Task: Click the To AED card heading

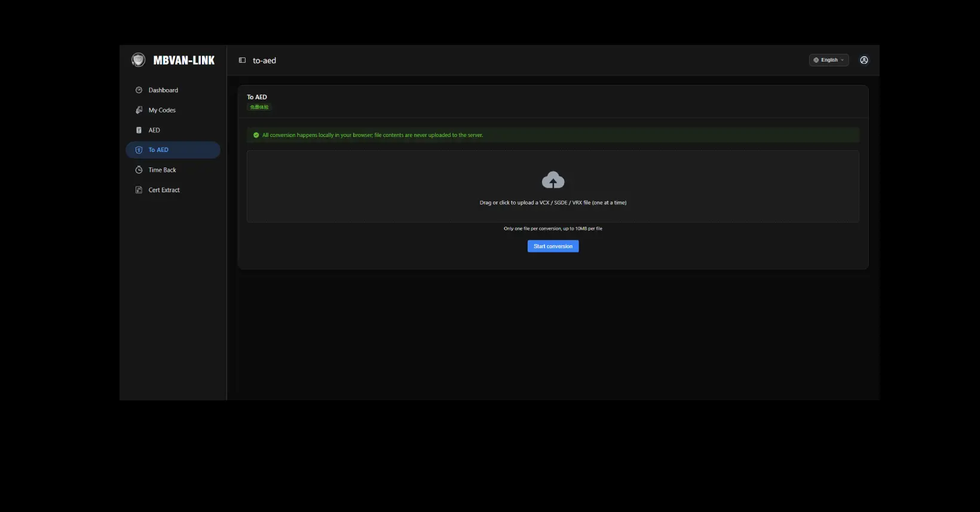Action: pyautogui.click(x=257, y=97)
